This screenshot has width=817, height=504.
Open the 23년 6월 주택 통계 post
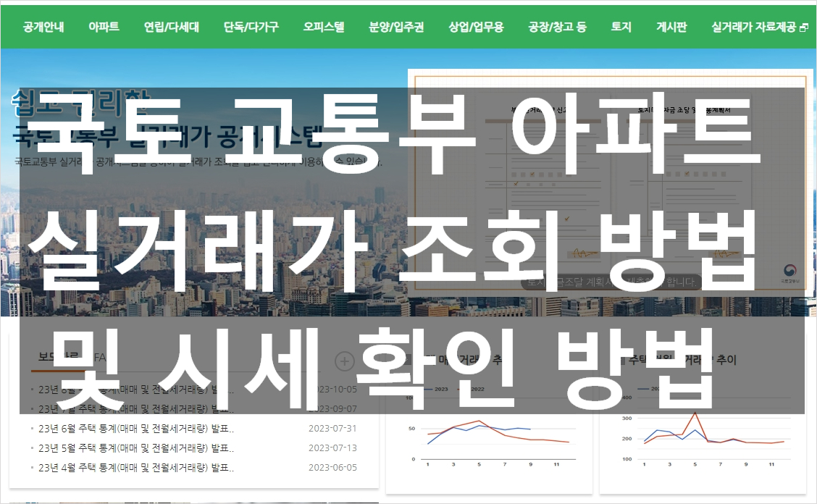136,429
